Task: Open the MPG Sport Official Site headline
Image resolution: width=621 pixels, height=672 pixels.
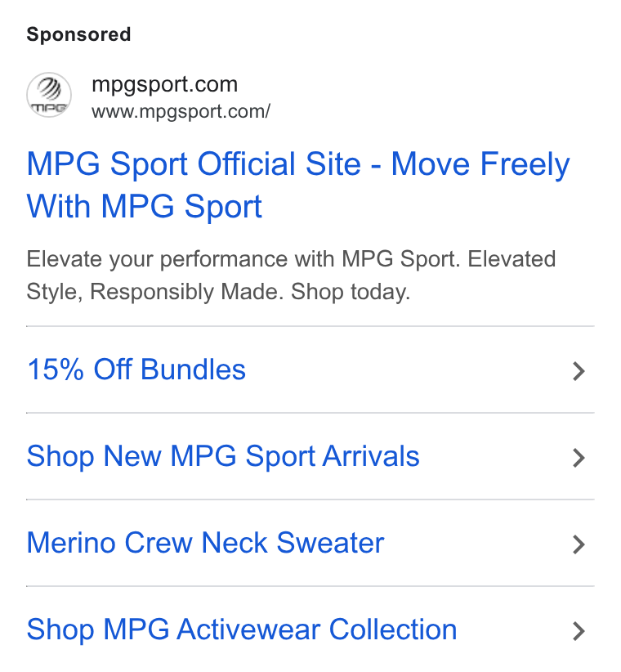Action: pos(298,185)
